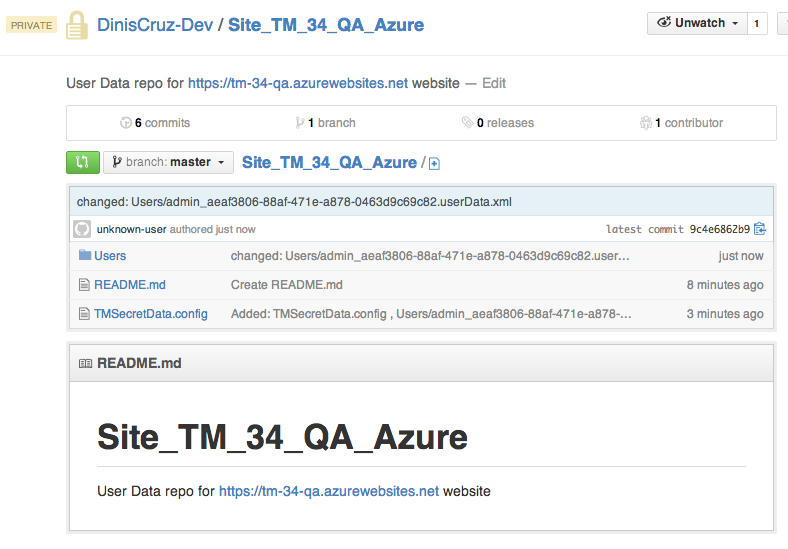
Task: Click the new file plus icon
Action: pyautogui.click(x=434, y=163)
